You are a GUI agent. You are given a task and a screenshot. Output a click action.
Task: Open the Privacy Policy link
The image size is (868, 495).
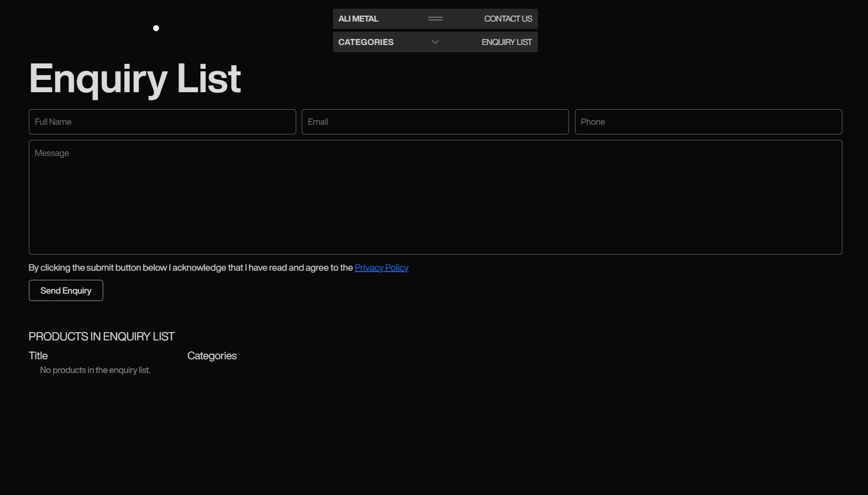coord(381,268)
